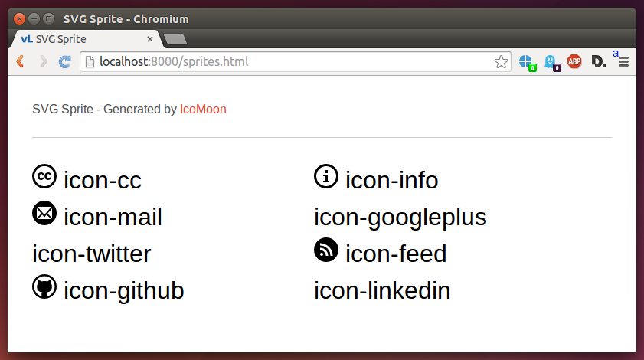Open the AdBlock Plus extension
The height and width of the screenshot is (360, 644).
(574, 61)
